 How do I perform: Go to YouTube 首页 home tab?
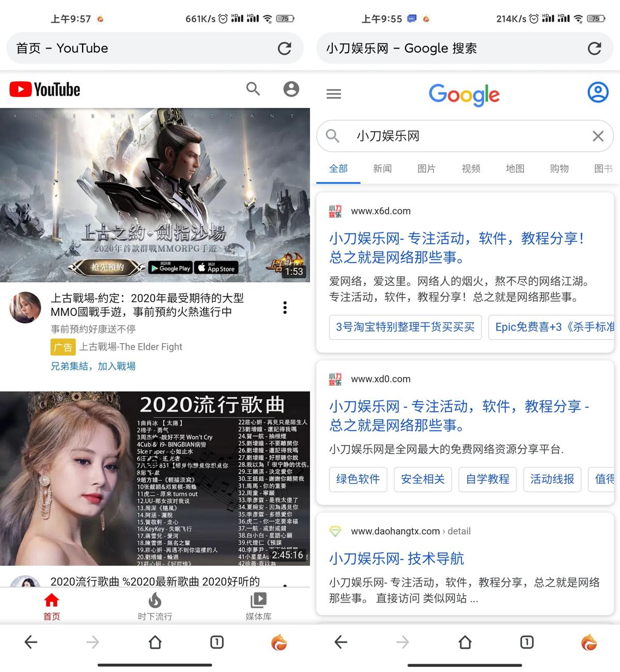click(52, 607)
